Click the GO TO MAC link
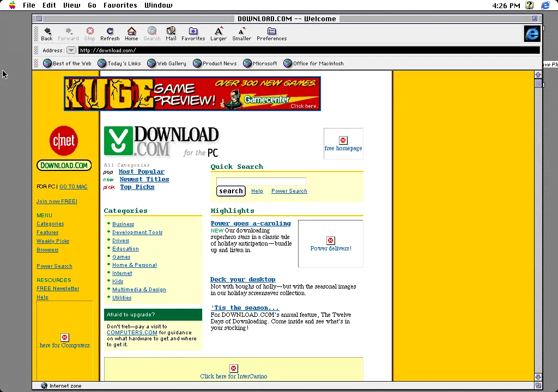This screenshot has width=558, height=392. tap(74, 186)
